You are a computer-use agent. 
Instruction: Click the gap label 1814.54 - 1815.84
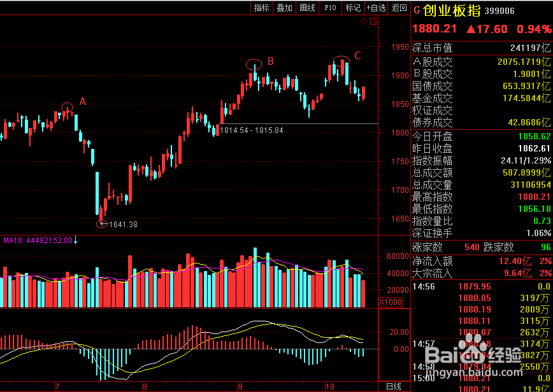pyautogui.click(x=252, y=130)
